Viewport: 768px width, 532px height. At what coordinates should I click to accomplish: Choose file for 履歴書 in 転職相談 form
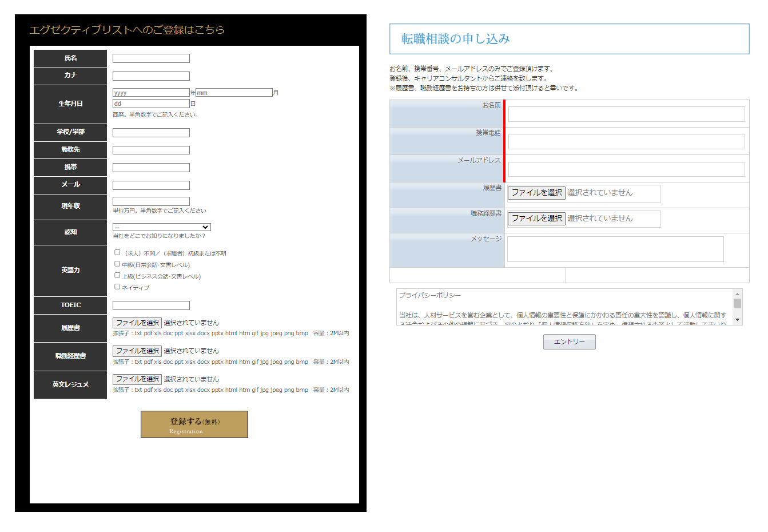(x=536, y=193)
